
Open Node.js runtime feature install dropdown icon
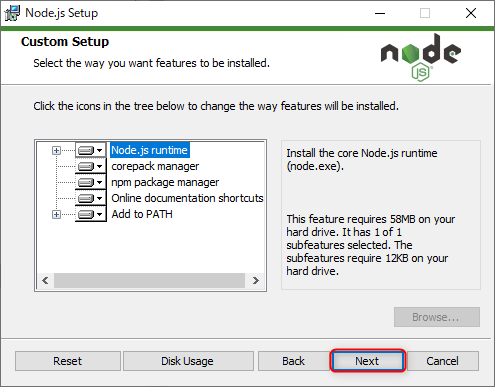point(91,150)
